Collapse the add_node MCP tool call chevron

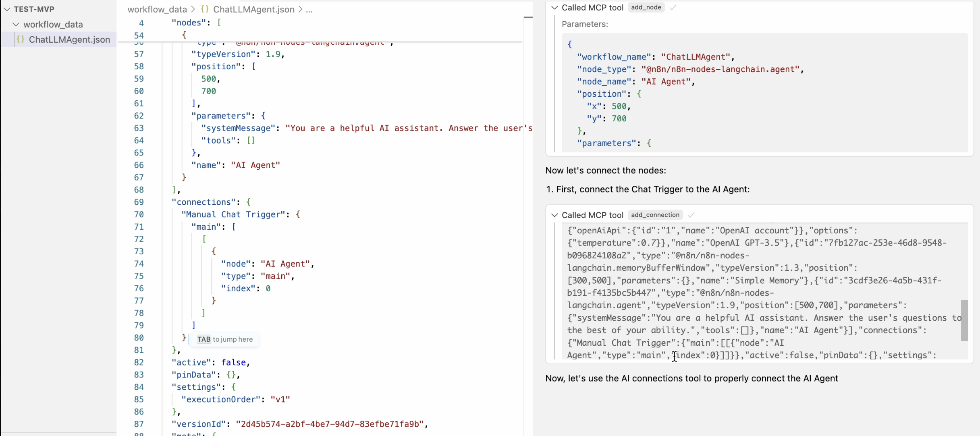[554, 8]
